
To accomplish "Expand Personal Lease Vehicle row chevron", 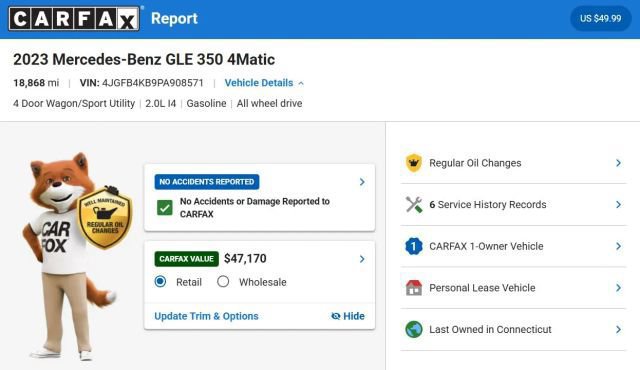I will point(618,288).
